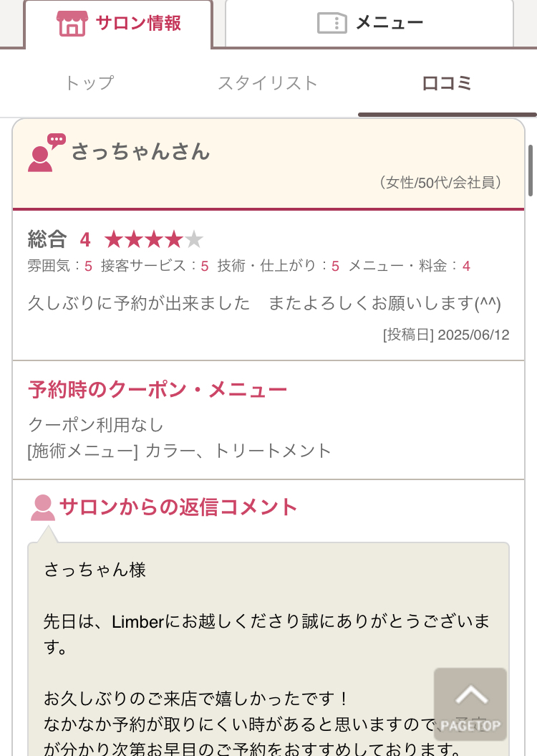Select the 口コミ sub-tab
Image resolution: width=537 pixels, height=756 pixels.
447,83
